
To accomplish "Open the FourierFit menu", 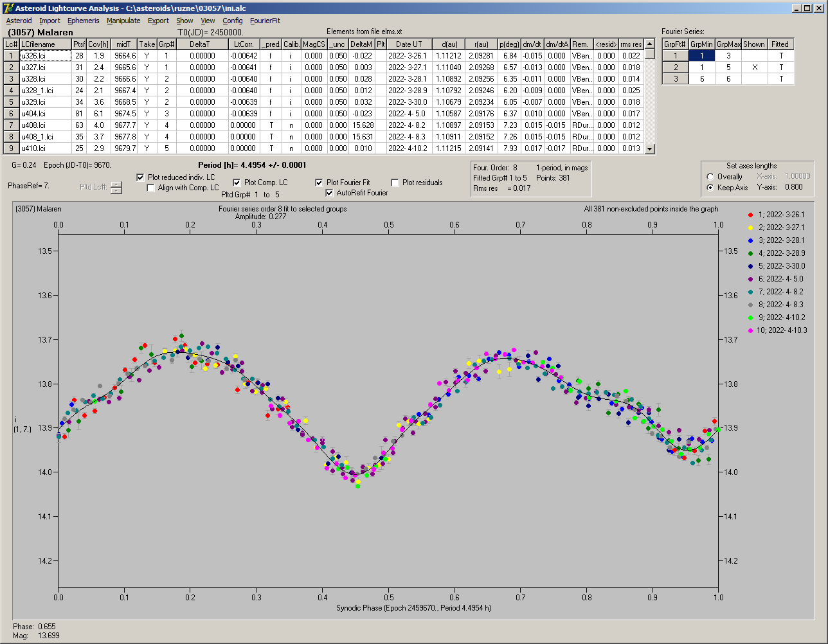I will [x=265, y=21].
